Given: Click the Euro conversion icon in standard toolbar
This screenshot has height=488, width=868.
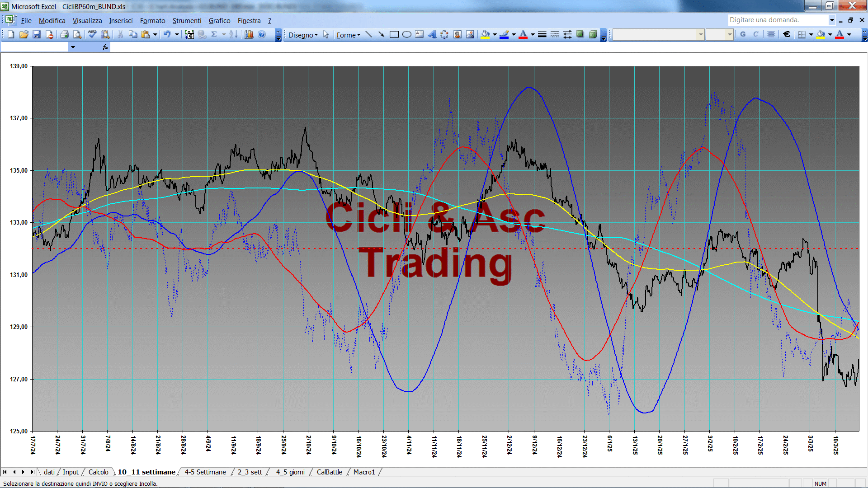Looking at the screenshot, I should tap(189, 34).
